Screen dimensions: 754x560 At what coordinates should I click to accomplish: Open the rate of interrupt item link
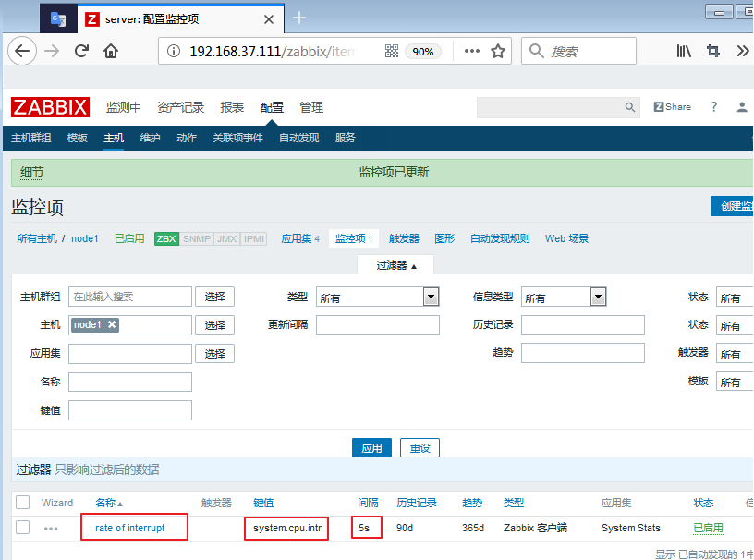point(130,528)
